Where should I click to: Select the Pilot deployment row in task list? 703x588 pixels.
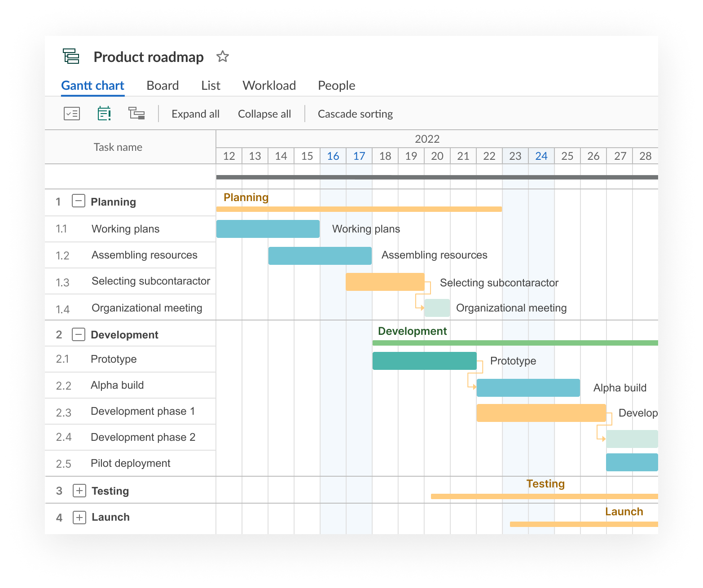pyautogui.click(x=130, y=463)
